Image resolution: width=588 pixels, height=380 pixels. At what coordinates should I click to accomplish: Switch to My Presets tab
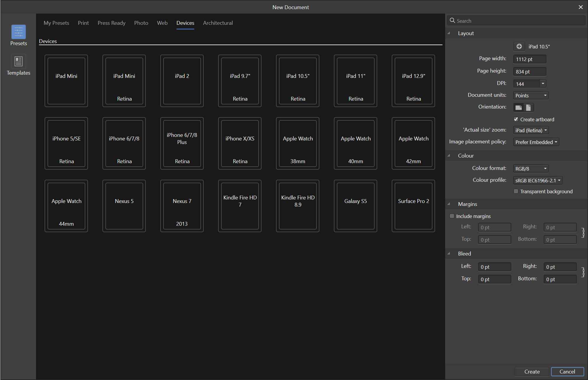coord(56,23)
